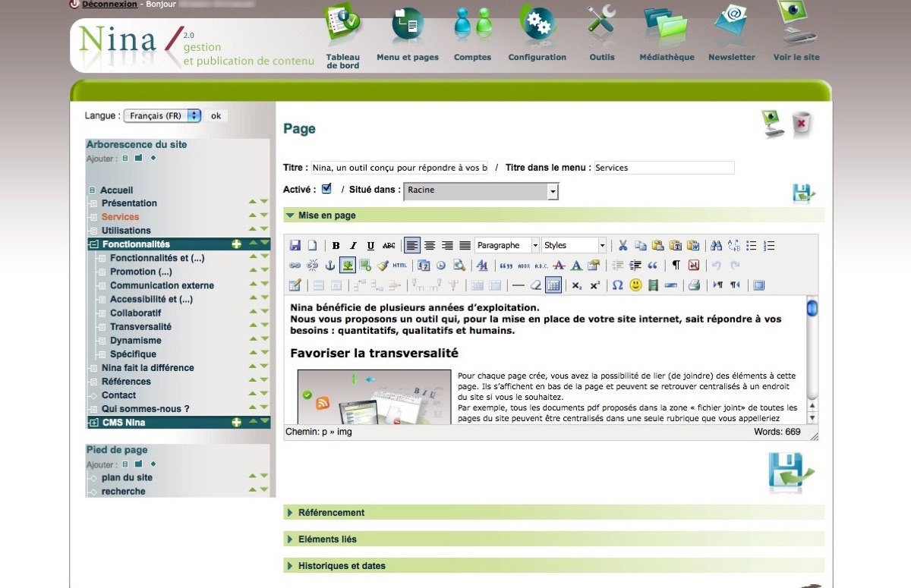Insert a smiley emoticon

coord(635,285)
